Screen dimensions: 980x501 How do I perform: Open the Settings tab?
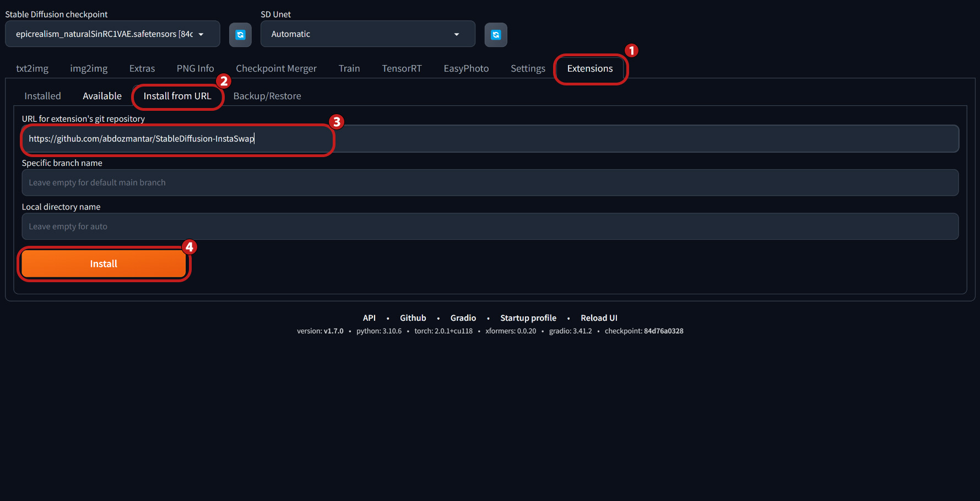coord(528,68)
